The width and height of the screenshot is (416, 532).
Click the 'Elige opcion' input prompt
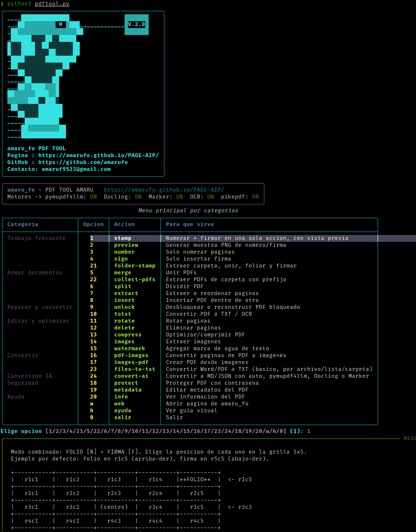[156, 431]
